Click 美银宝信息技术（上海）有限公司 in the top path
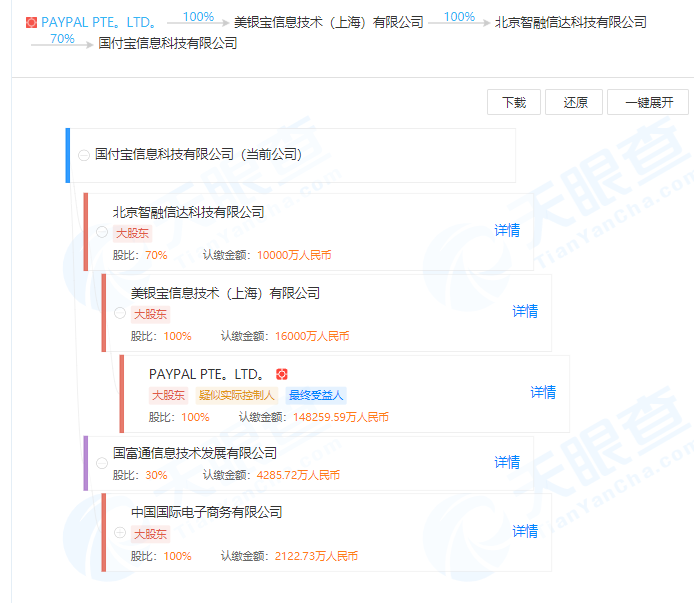 click(328, 22)
